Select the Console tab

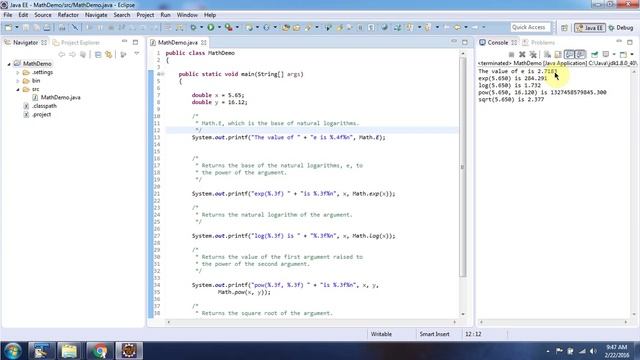pos(497,42)
